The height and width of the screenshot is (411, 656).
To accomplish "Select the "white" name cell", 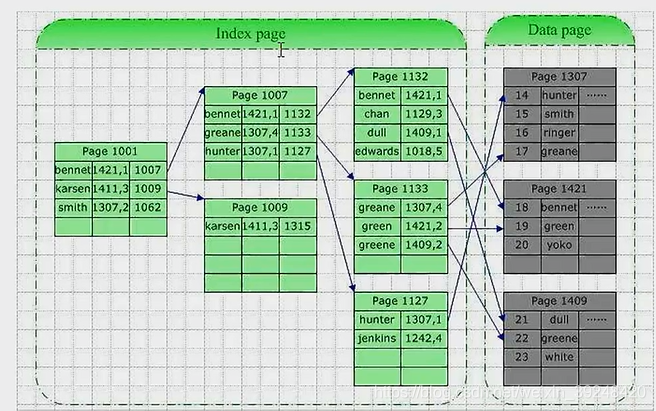I will point(559,357).
